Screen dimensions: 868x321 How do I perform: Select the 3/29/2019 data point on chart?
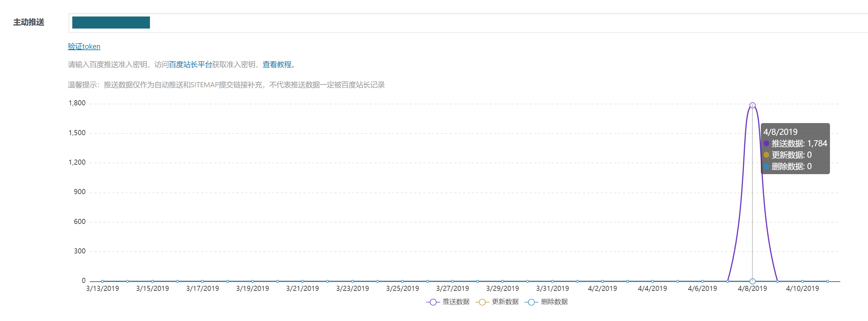tap(502, 281)
